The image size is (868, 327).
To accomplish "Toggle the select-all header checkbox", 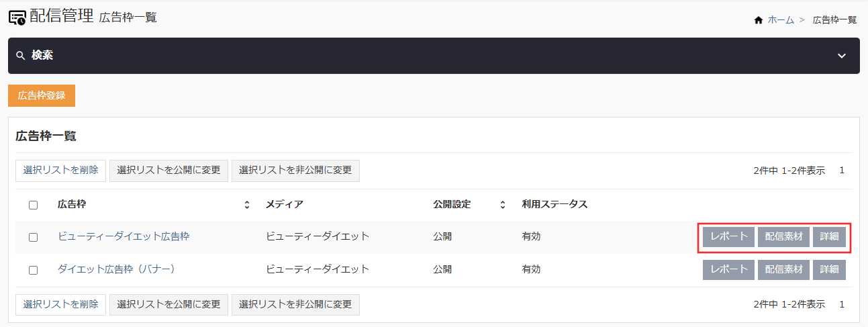I will coord(33,205).
